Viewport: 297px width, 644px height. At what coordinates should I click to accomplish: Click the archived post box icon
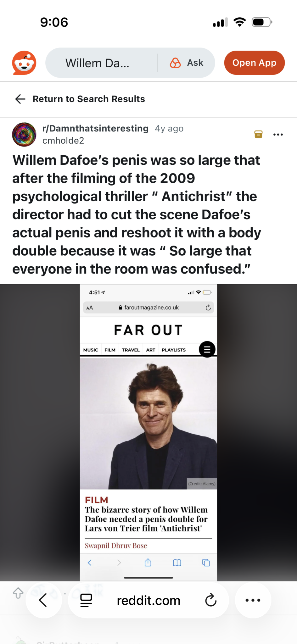pyautogui.click(x=258, y=134)
